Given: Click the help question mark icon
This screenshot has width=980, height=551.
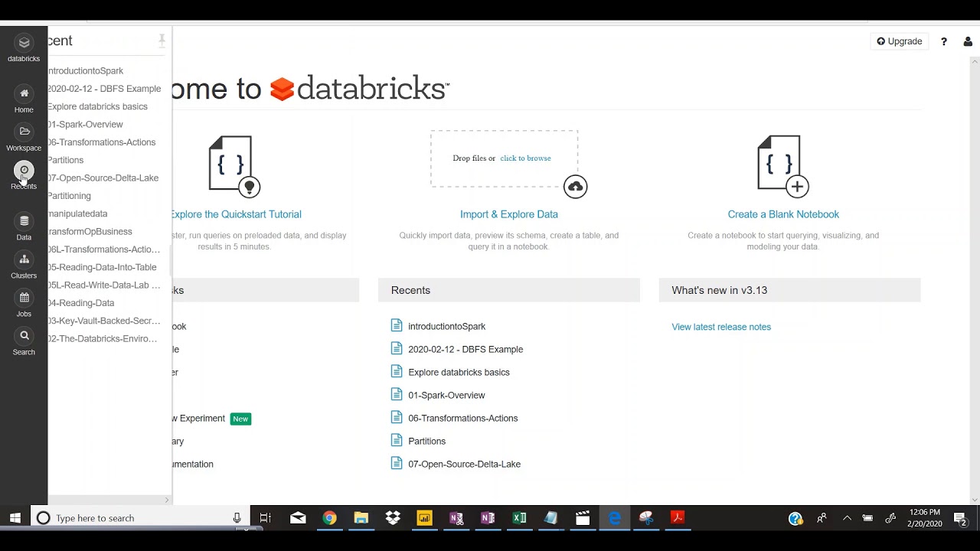Looking at the screenshot, I should (944, 41).
